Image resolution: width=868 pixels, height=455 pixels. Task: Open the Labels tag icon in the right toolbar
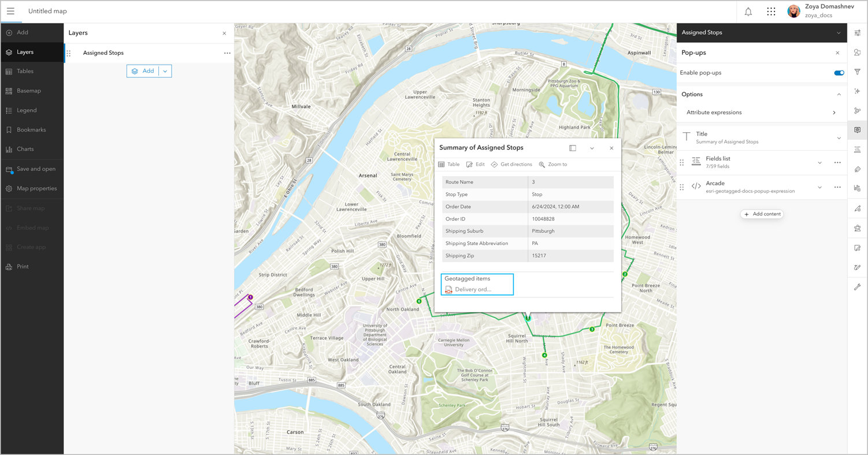pyautogui.click(x=858, y=169)
